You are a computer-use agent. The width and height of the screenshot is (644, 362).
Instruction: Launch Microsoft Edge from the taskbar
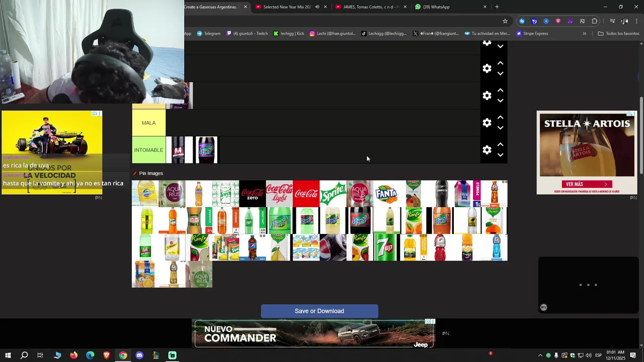click(x=90, y=355)
